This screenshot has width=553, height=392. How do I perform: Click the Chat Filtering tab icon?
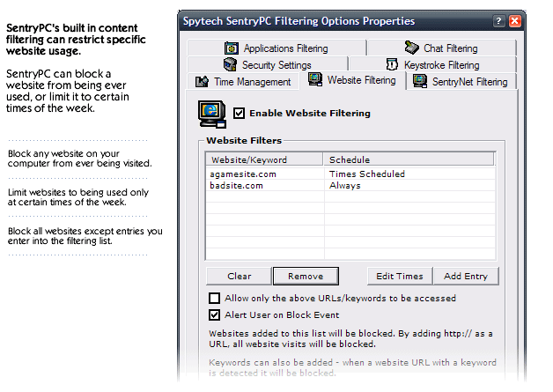tap(411, 48)
